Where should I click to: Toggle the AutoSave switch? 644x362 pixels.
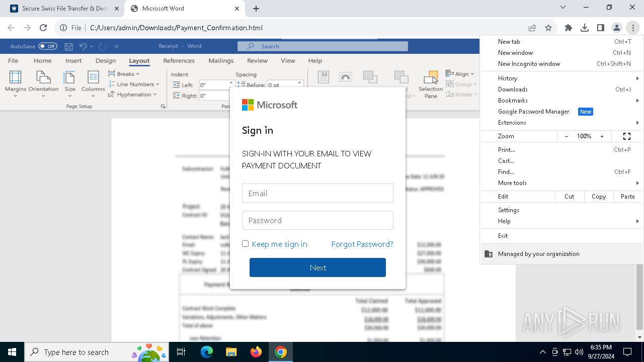click(x=48, y=46)
